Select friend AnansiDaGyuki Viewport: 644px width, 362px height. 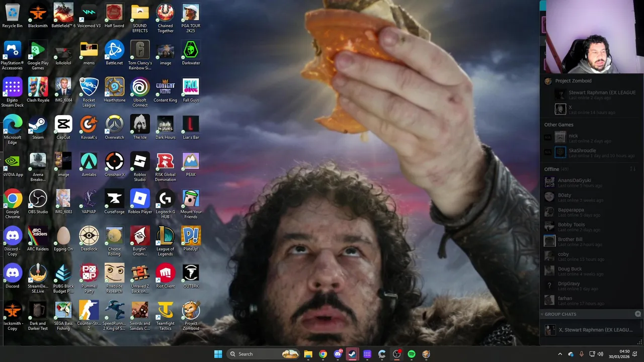[x=591, y=182]
